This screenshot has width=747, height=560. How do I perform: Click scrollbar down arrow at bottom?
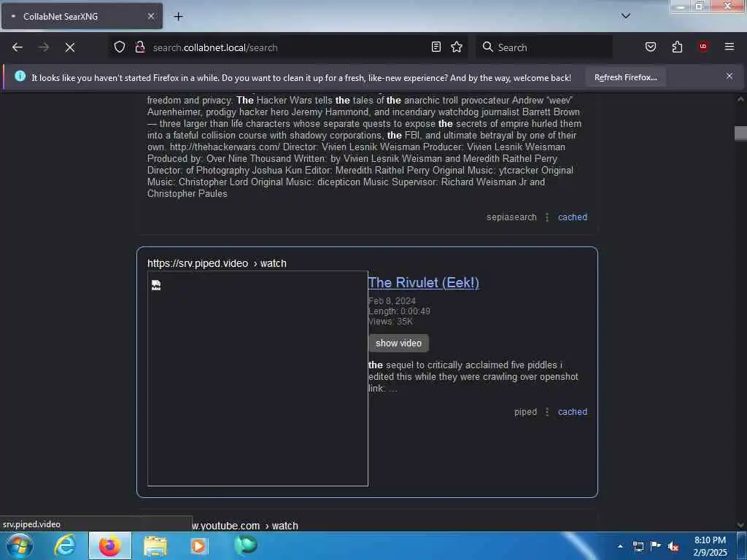740,525
